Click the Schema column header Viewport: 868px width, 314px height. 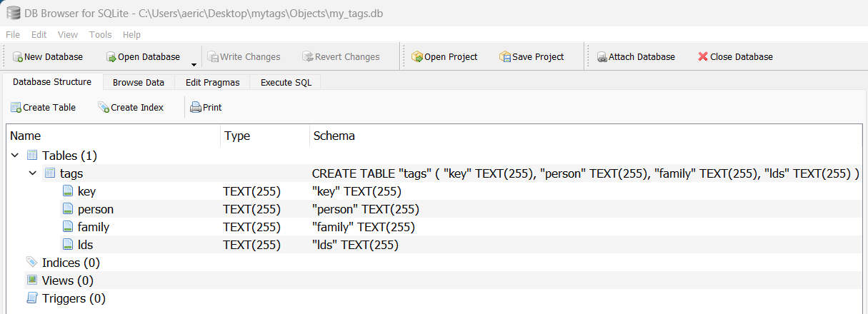pos(334,136)
